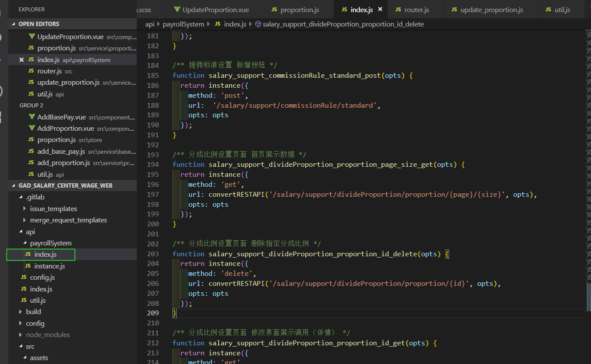Expand the issue_templates folder
The width and height of the screenshot is (591, 364).
[x=25, y=209]
